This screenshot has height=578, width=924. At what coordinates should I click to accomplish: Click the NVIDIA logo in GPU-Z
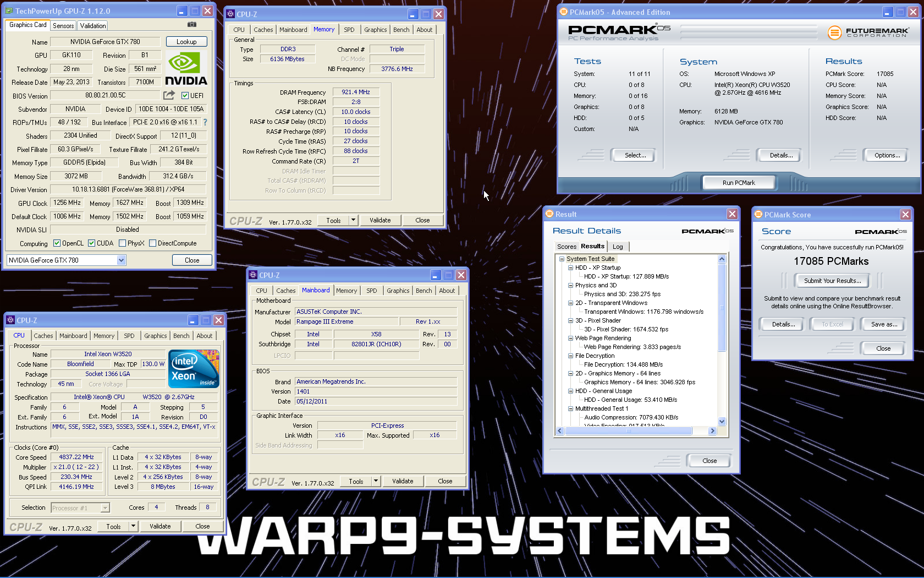click(x=186, y=69)
